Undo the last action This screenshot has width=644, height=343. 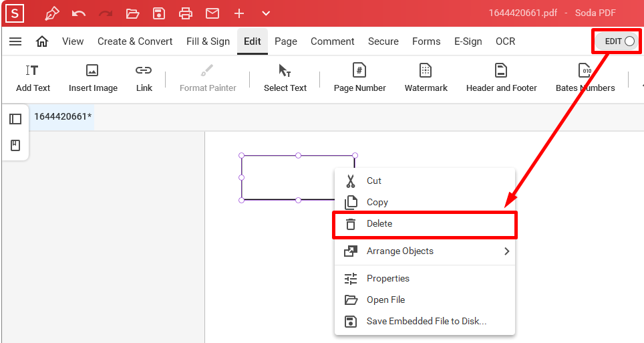tap(78, 13)
